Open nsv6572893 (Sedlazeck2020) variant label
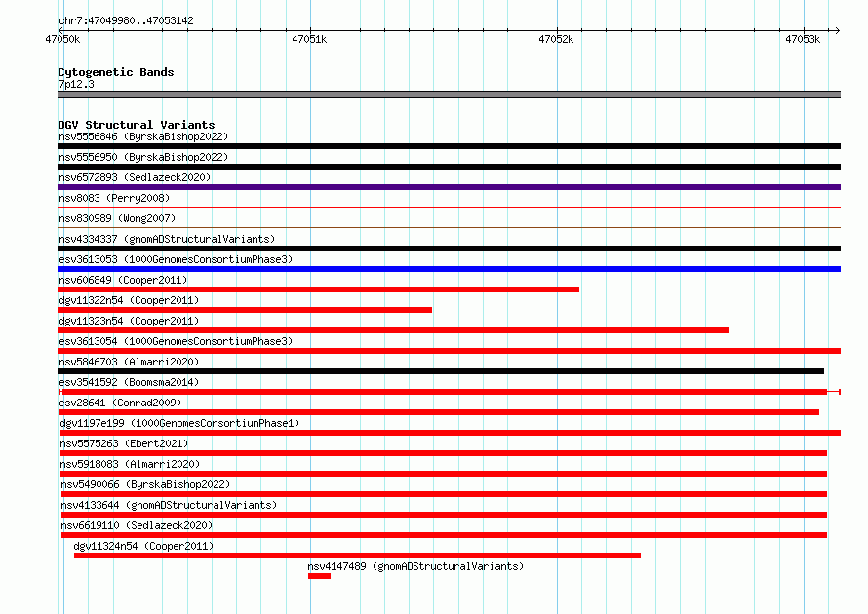This screenshot has width=868, height=614. pyautogui.click(x=135, y=177)
